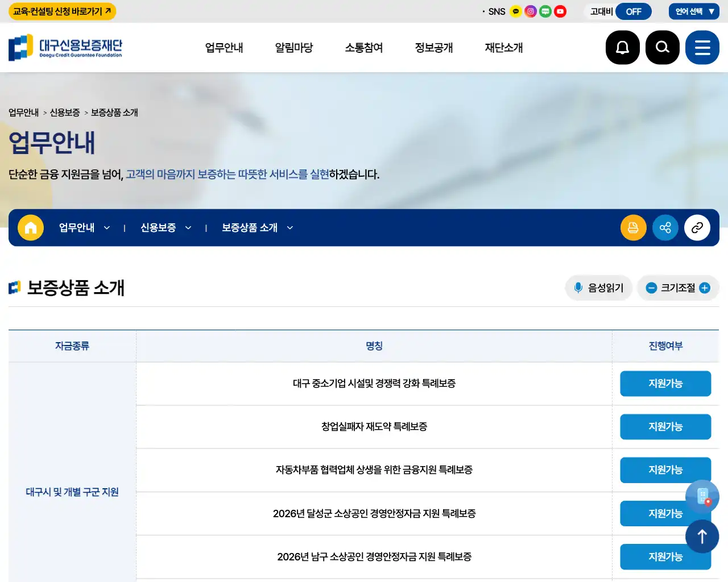Screen dimensions: 728x582
Task: Select row 창업실패자 재도약 특례보증
Action: [374, 427]
